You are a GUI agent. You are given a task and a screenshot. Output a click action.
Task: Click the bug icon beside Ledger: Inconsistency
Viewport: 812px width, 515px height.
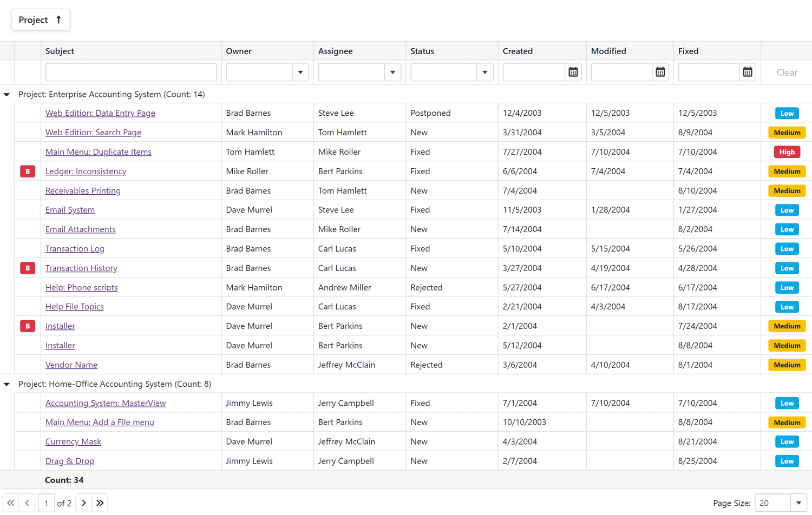[28, 171]
